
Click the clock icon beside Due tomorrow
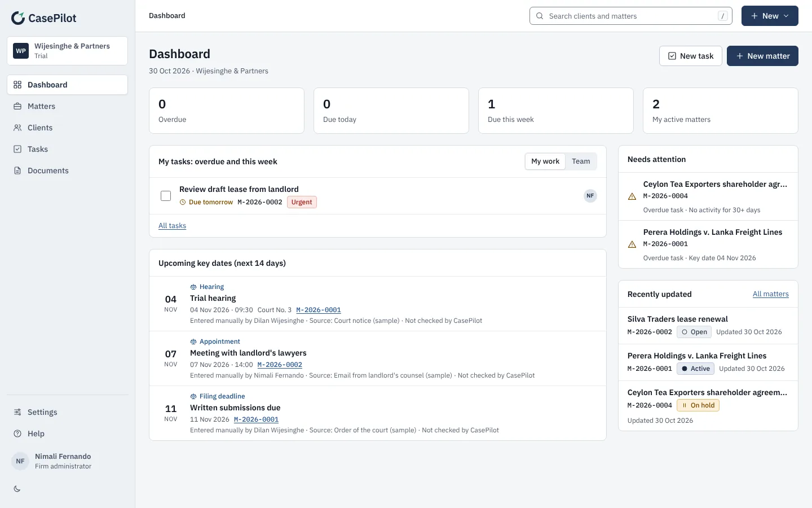(183, 202)
